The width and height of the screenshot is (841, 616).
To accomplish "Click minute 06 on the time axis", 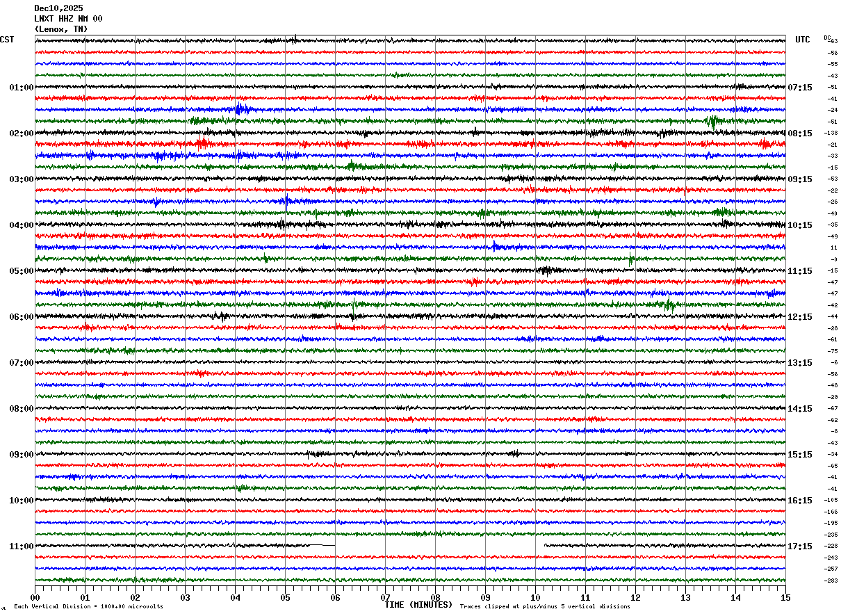I will (x=335, y=597).
